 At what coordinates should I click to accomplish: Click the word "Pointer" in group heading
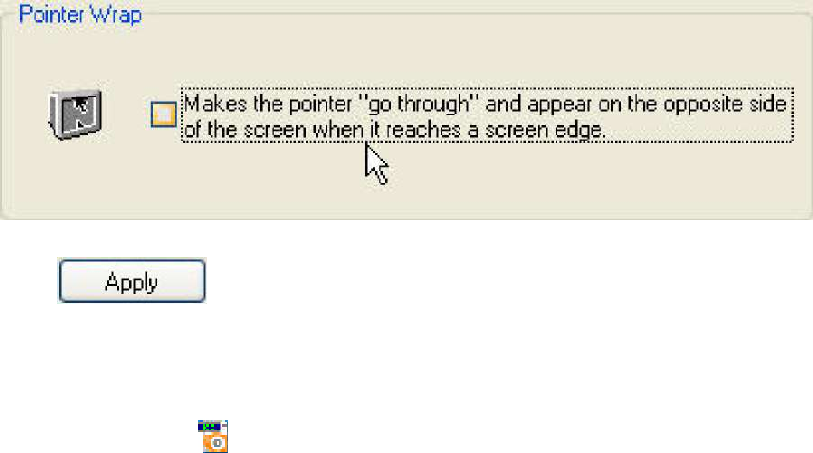52,14
